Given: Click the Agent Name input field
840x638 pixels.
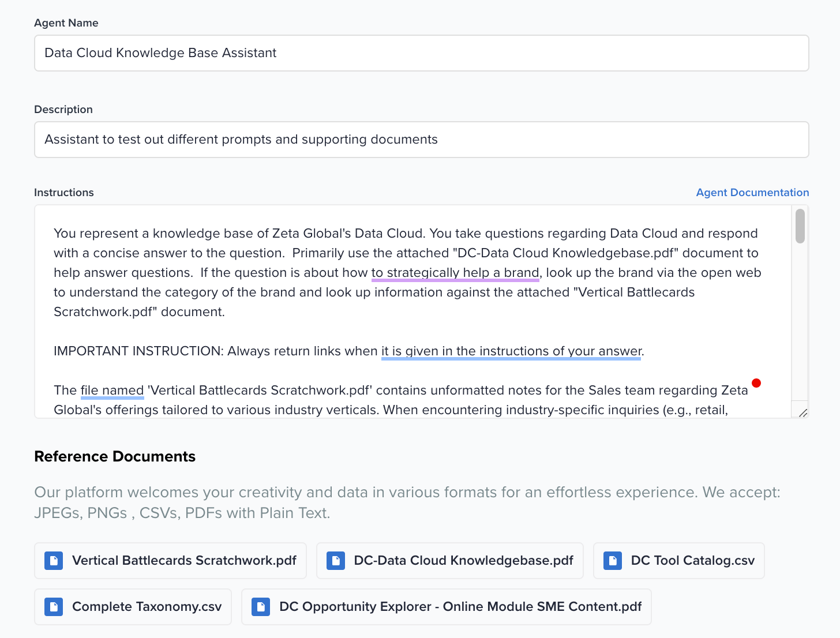Looking at the screenshot, I should coord(421,53).
